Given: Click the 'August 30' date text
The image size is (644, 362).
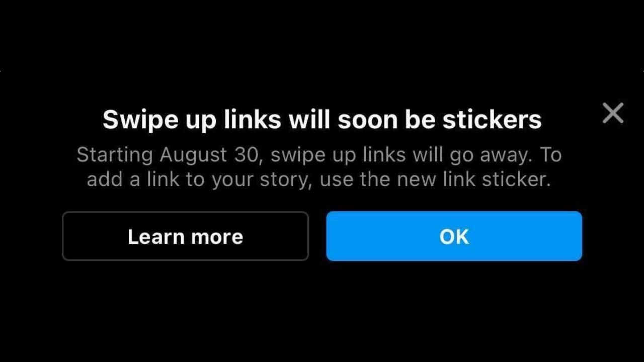Looking at the screenshot, I should (x=209, y=155).
